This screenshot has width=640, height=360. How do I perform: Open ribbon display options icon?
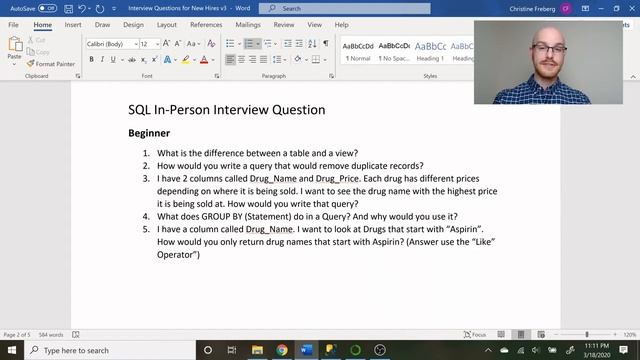585,9
